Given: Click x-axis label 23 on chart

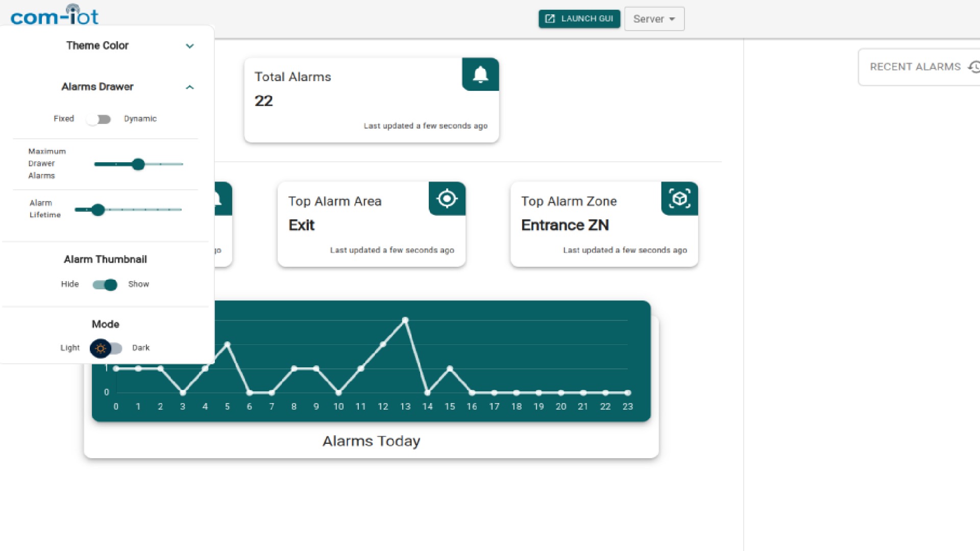Looking at the screenshot, I should click(628, 407).
